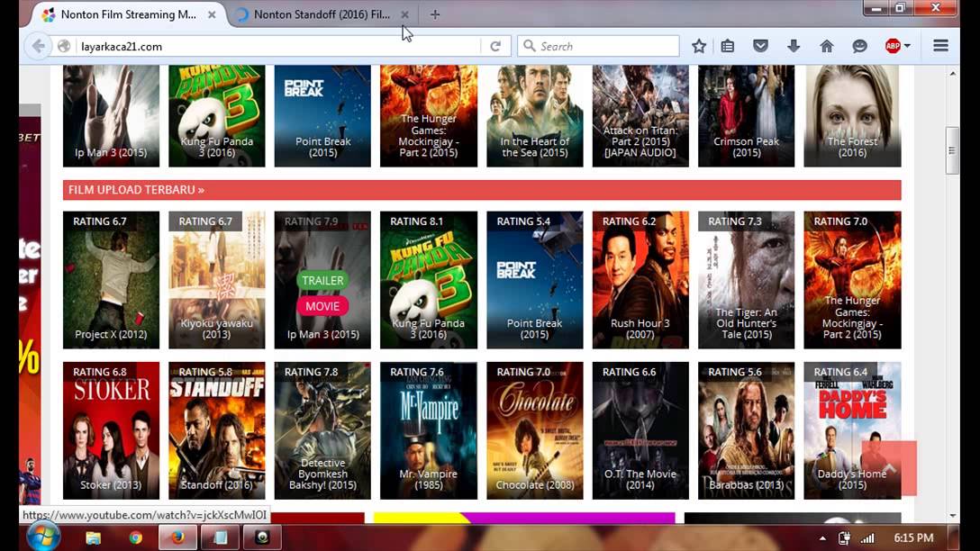This screenshot has height=551, width=980.
Task: Open the downloads arrow panel
Action: pyautogui.click(x=794, y=46)
